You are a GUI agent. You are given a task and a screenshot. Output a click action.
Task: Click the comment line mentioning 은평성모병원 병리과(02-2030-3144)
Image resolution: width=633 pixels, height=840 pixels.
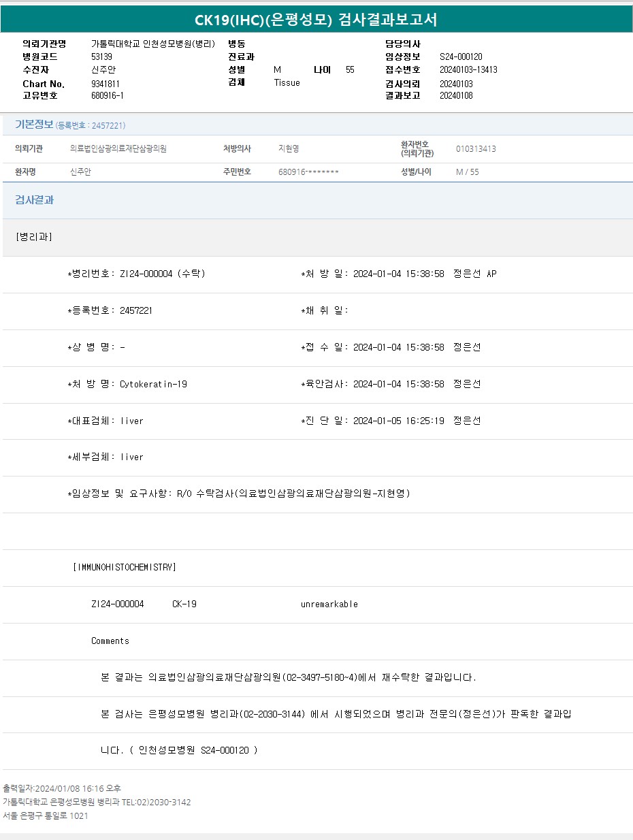pos(336,714)
